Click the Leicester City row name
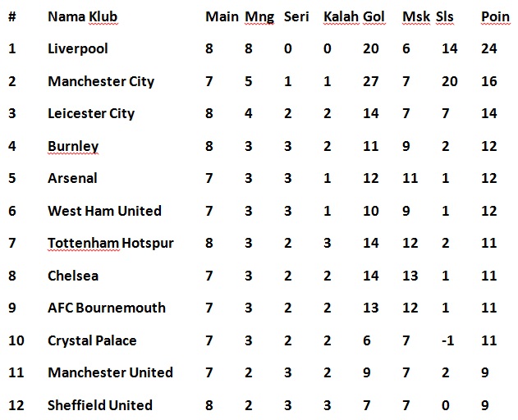This screenshot has width=518, height=420. (91, 113)
